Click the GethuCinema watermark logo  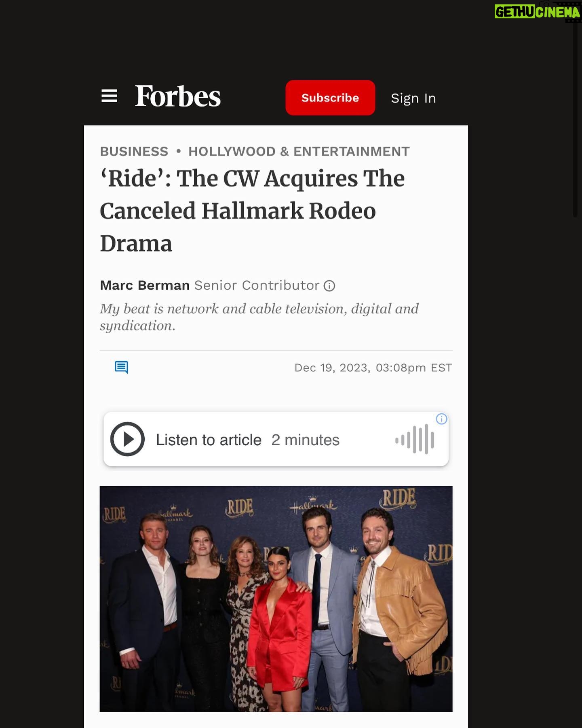538,12
